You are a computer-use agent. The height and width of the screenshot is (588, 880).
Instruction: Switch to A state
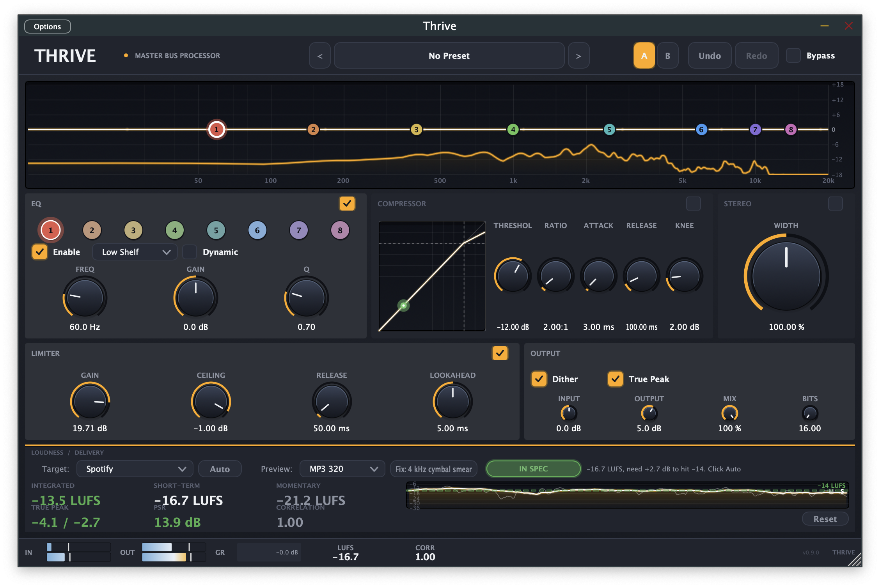point(644,56)
